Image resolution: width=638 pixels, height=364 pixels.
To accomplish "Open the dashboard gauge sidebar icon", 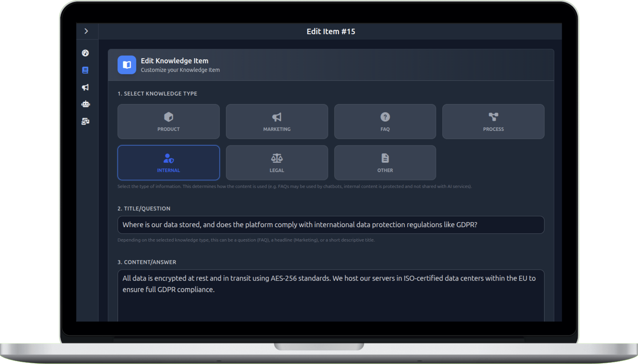I will (x=85, y=53).
